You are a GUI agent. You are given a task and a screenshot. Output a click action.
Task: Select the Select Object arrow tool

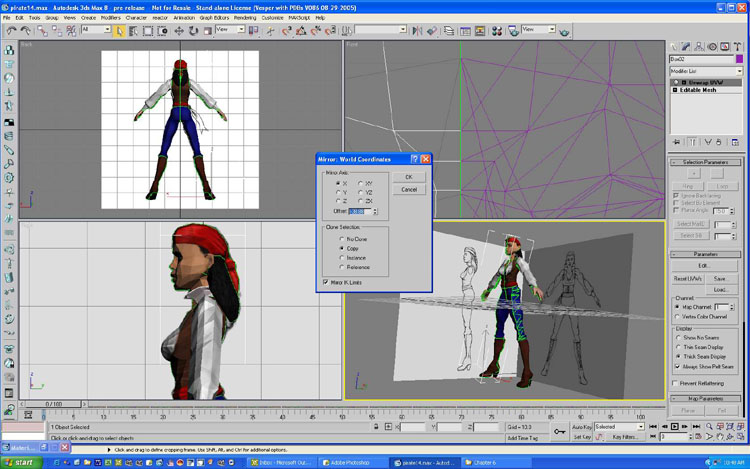(x=119, y=31)
